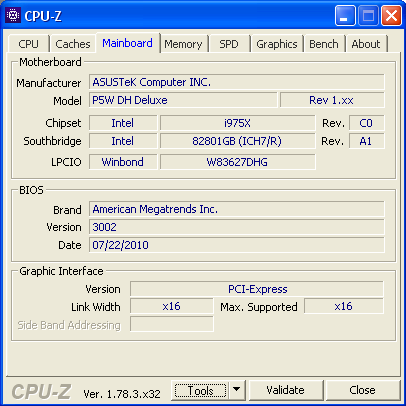Select the Link Width x16 value

[171, 306]
